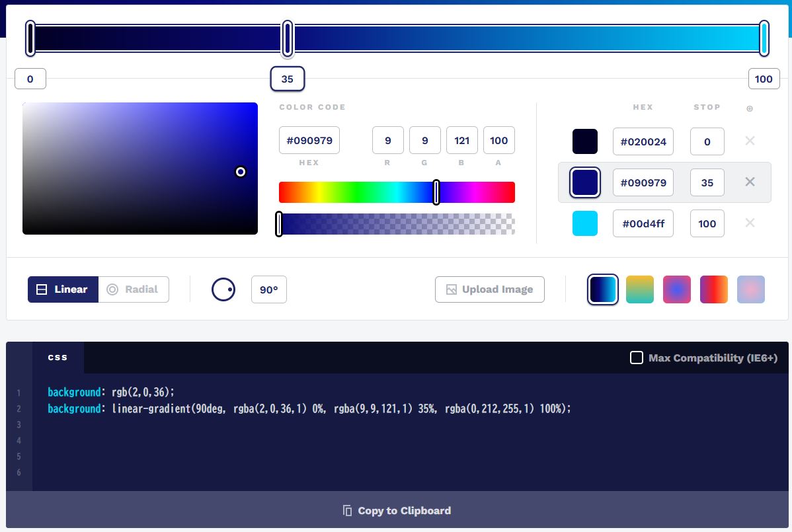Click the copy icon on Copy to Clipboard
792x532 pixels.
coord(346,510)
